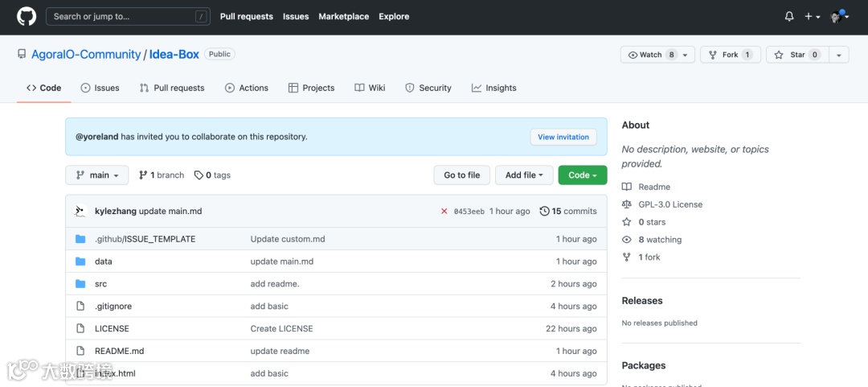868x387 pixels.
Task: Click Go to file button
Action: coord(461,175)
